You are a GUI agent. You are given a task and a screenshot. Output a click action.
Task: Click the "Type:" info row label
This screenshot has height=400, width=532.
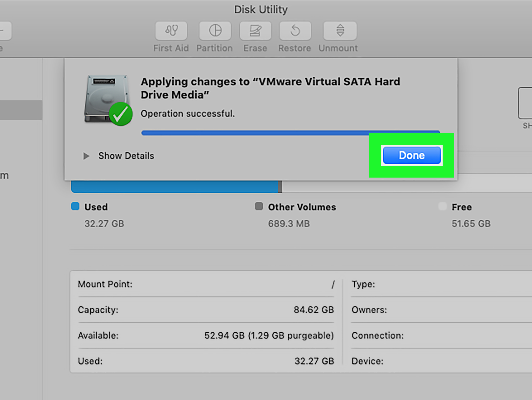click(x=363, y=285)
